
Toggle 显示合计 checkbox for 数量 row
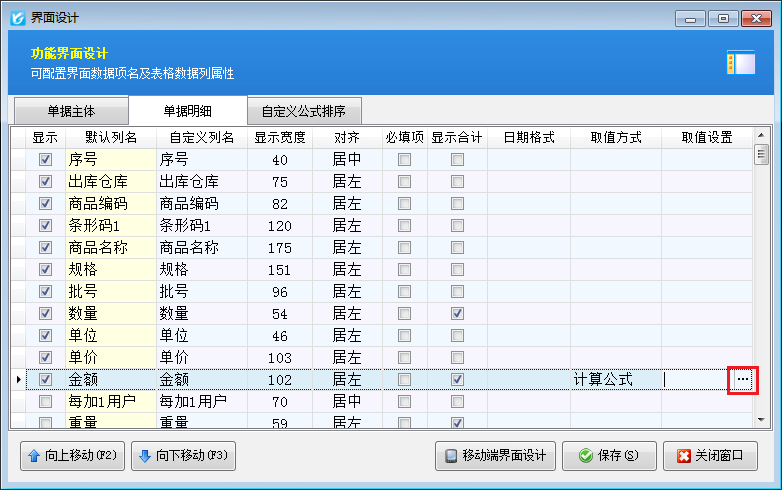click(x=457, y=314)
